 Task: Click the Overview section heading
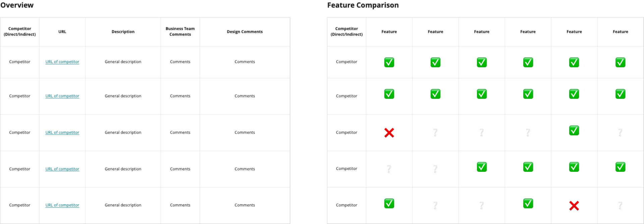17,5
